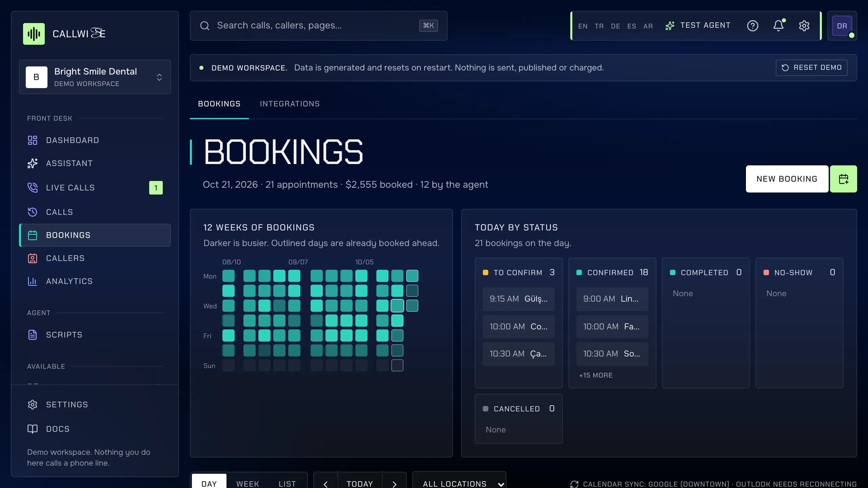The width and height of the screenshot is (868, 488).
Task: Click the Oct 21, 2026 summary line
Action: [x=345, y=185]
